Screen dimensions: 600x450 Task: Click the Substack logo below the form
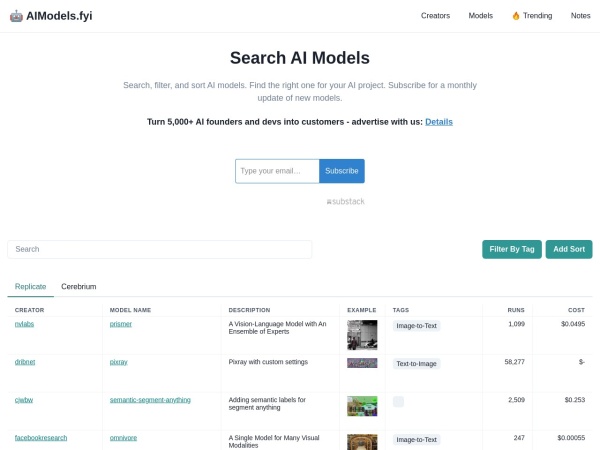(x=345, y=201)
